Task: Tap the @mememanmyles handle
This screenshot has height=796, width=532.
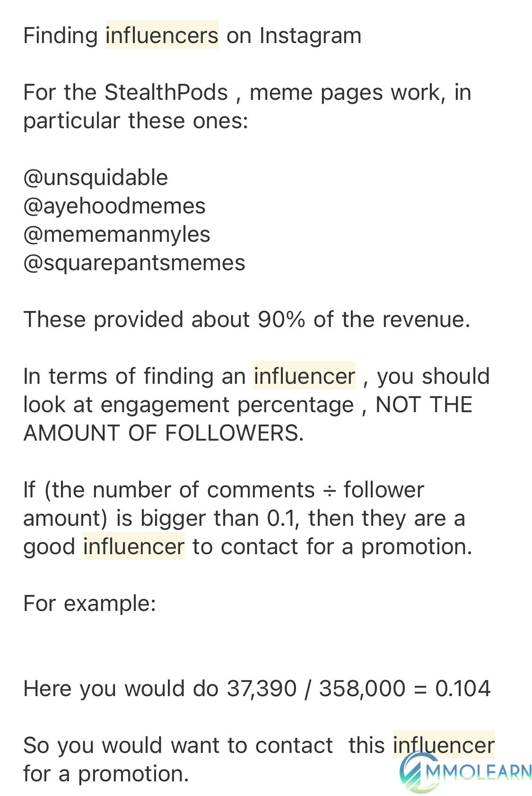Action: click(117, 235)
